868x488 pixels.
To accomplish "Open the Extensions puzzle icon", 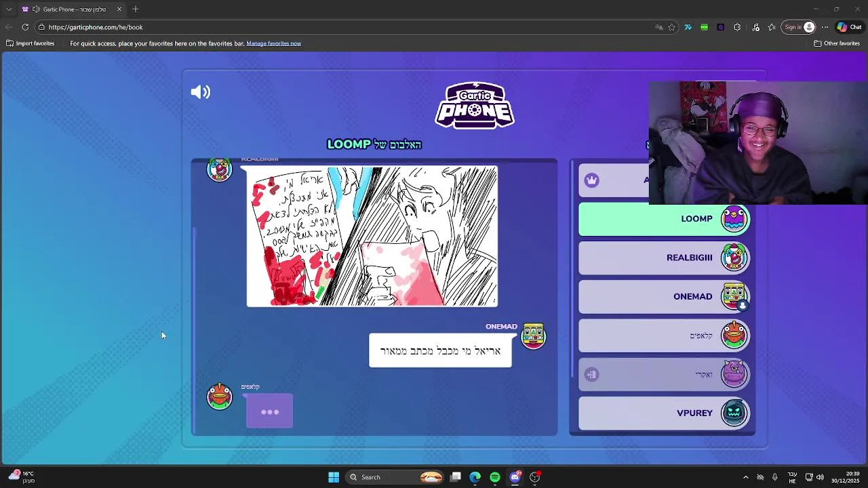I will 737,27.
